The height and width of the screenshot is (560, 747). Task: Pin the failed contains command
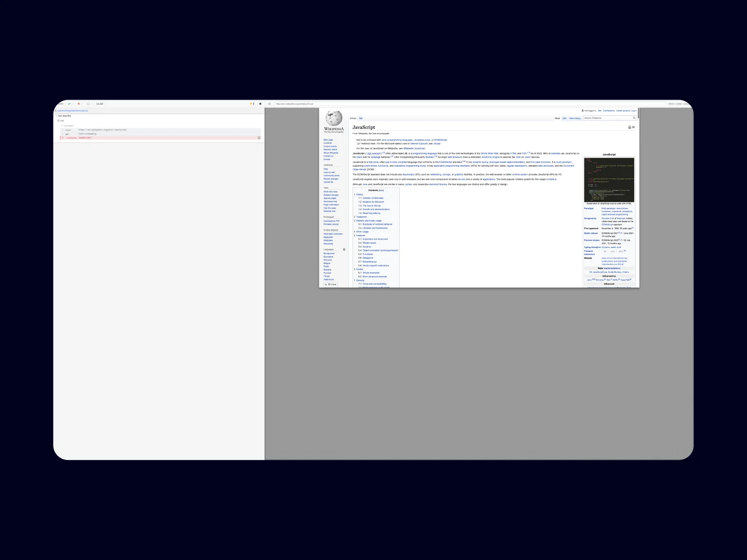point(259,138)
